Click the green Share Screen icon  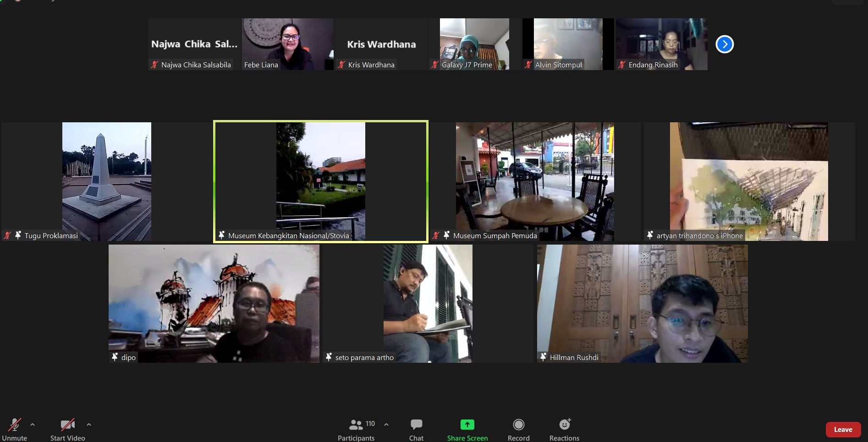pyautogui.click(x=467, y=425)
